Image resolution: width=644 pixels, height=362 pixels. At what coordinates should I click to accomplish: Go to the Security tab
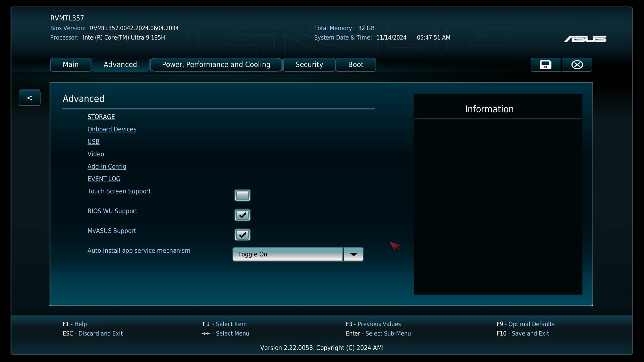(x=309, y=65)
